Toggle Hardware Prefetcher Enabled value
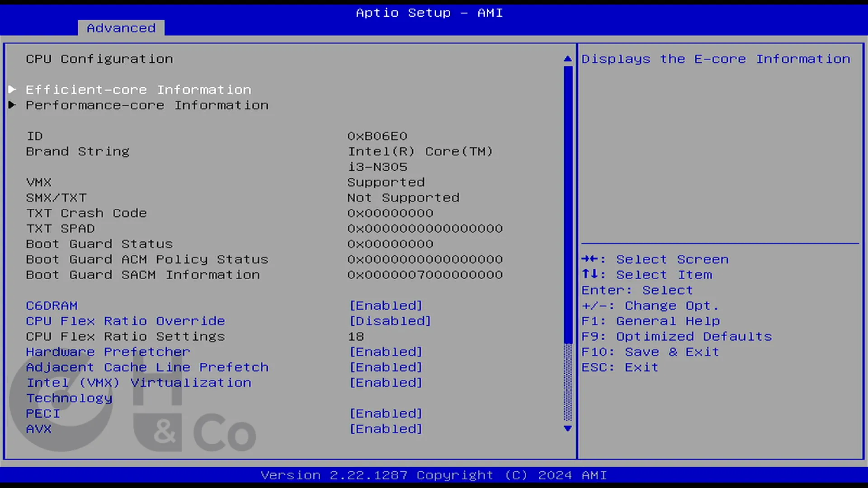 pyautogui.click(x=386, y=352)
